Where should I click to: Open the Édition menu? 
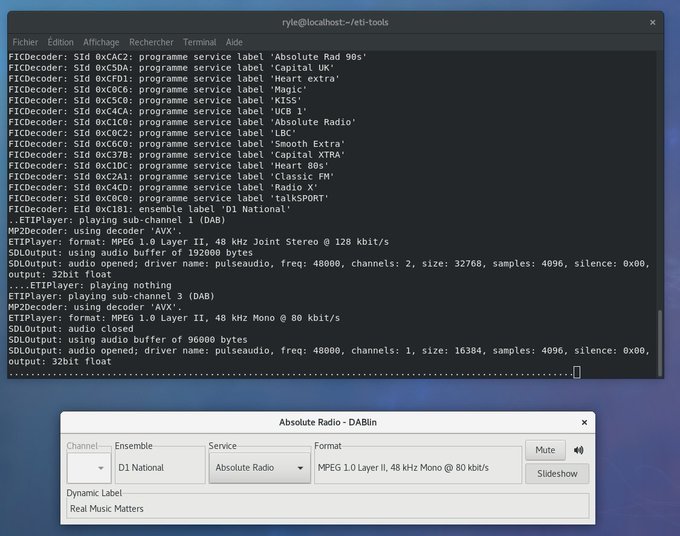(60, 42)
